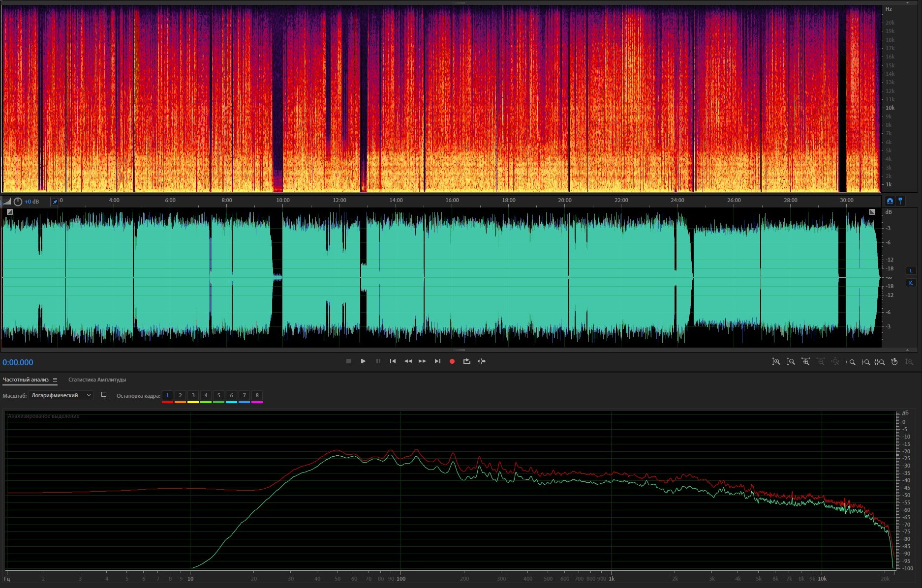Click the Rewind button
This screenshot has width=922, height=588.
coord(408,361)
